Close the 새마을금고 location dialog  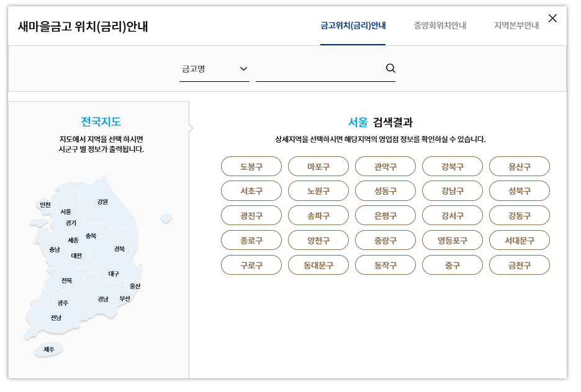[x=552, y=18]
